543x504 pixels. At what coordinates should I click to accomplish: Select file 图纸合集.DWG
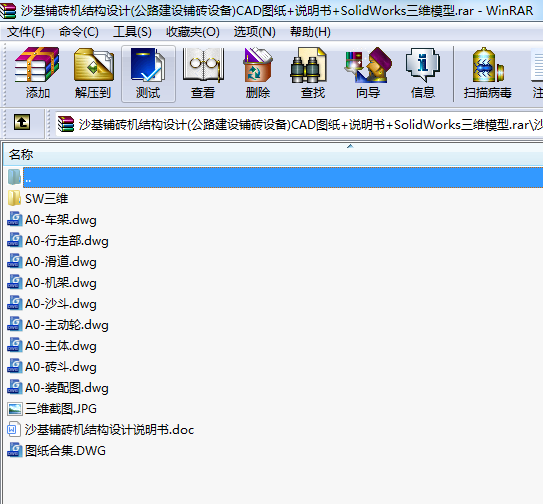coord(65,451)
